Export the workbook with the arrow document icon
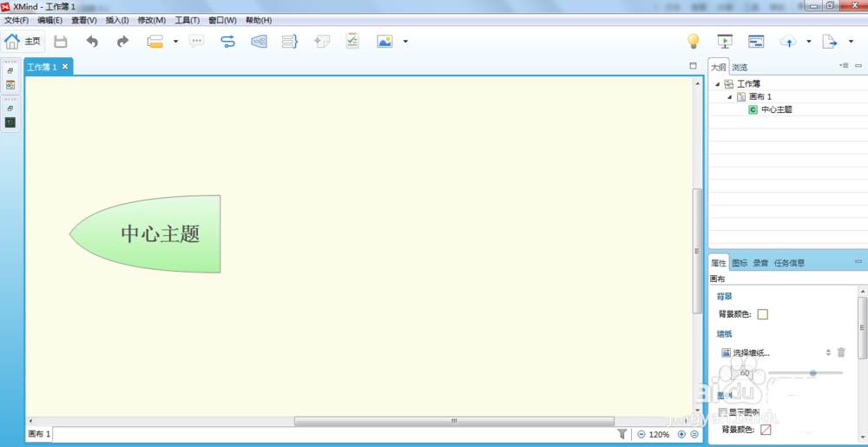This screenshot has height=447, width=868. 829,42
